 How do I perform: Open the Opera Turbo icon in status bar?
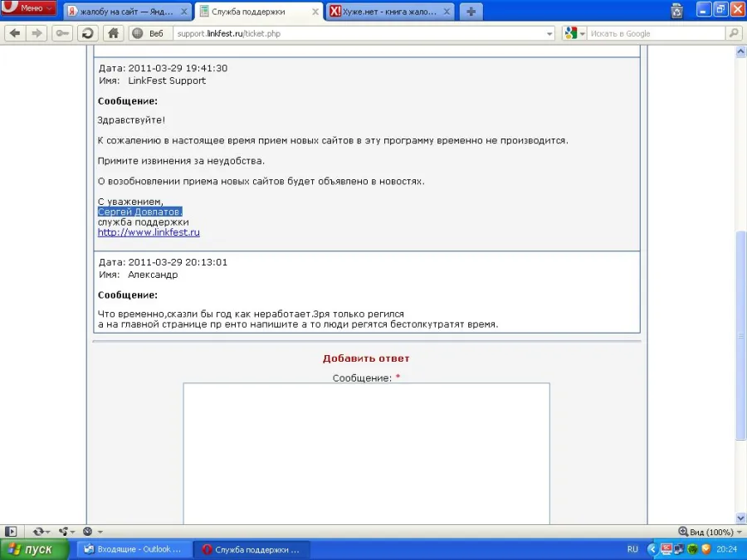point(88,532)
